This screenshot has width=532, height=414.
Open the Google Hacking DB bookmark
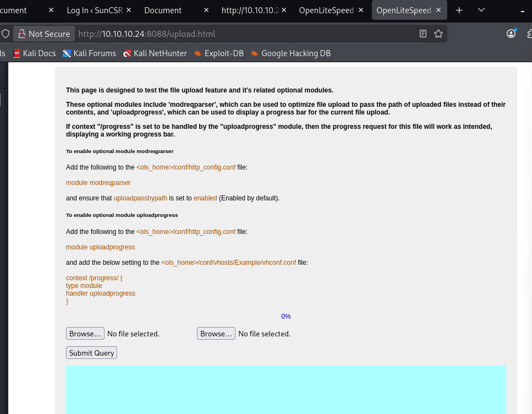click(x=290, y=53)
